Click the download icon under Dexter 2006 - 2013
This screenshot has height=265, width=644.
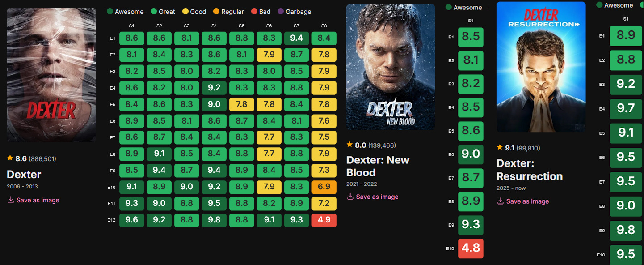point(11,200)
